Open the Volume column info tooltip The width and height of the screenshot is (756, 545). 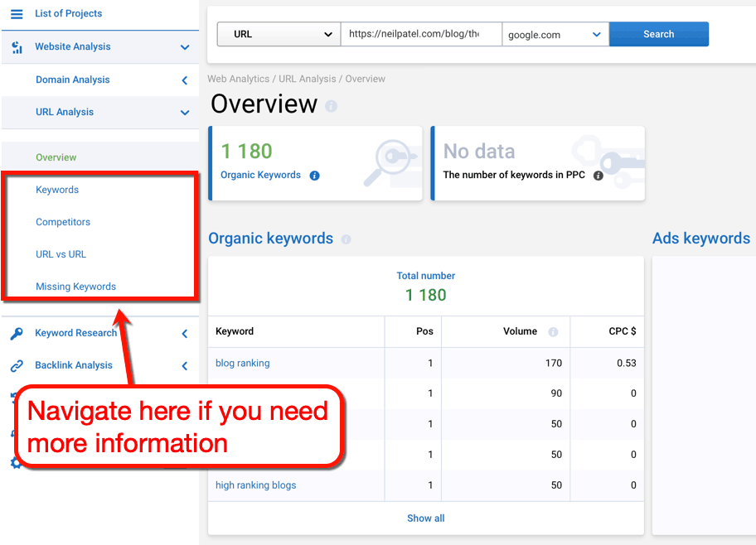(x=553, y=331)
